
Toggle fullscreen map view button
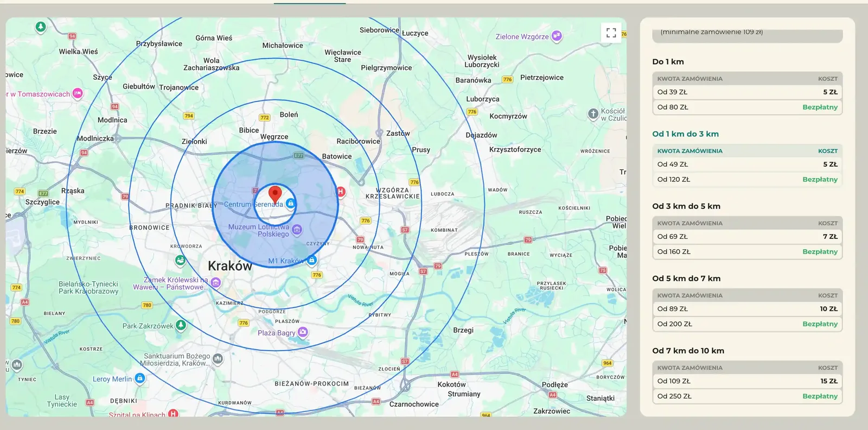611,33
